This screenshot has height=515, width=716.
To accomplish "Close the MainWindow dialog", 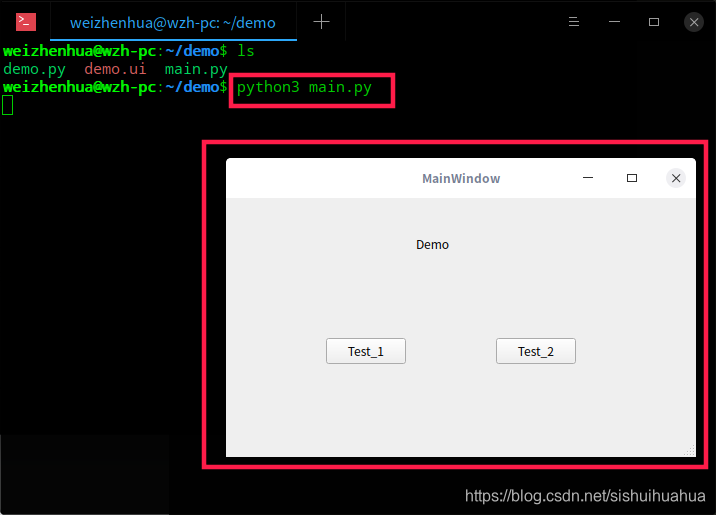I will click(676, 178).
